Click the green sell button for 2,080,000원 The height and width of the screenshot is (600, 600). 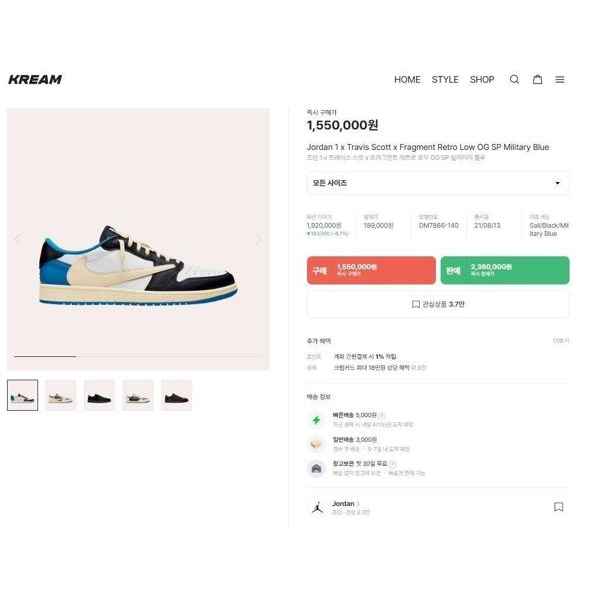(x=505, y=270)
